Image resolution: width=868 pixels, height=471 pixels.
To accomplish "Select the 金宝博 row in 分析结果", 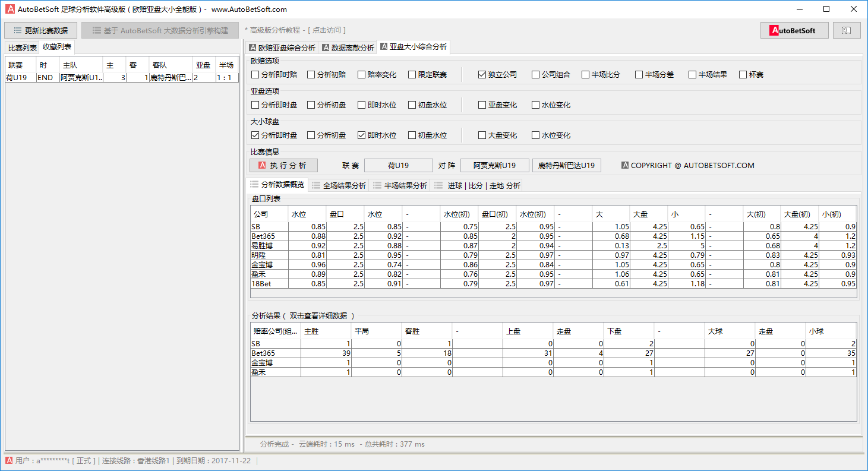I will tap(554, 363).
